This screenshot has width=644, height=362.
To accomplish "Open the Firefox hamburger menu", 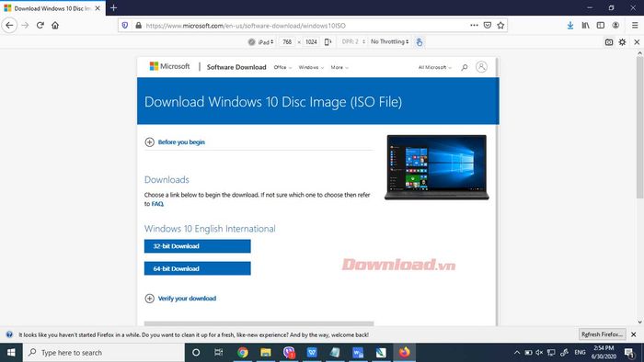I will click(635, 26).
